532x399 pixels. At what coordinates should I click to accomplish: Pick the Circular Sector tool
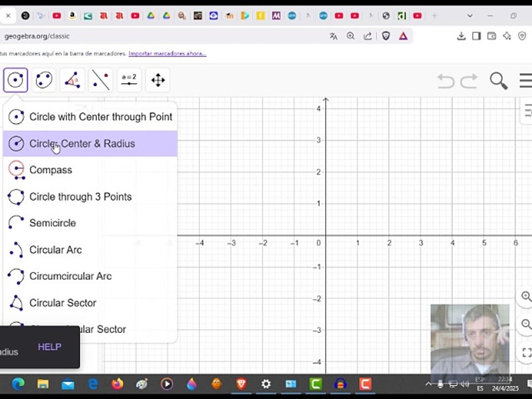(x=90, y=303)
